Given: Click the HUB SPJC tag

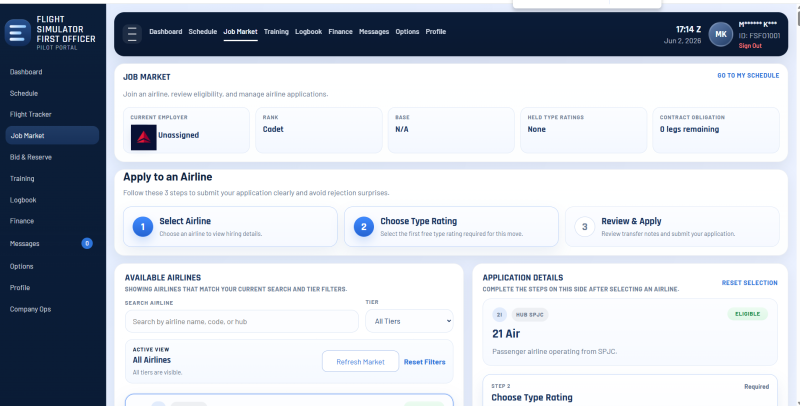Looking at the screenshot, I should (x=530, y=315).
